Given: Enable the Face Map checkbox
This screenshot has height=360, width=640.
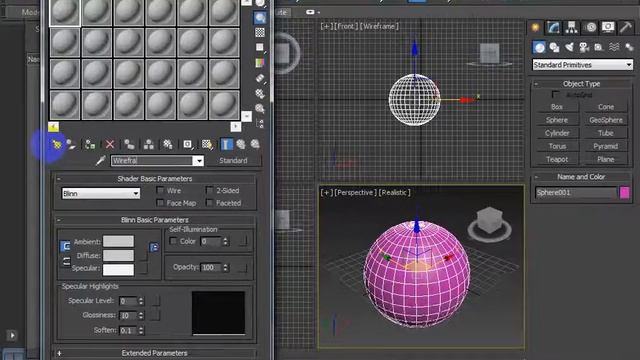Looking at the screenshot, I should pyautogui.click(x=160, y=202).
